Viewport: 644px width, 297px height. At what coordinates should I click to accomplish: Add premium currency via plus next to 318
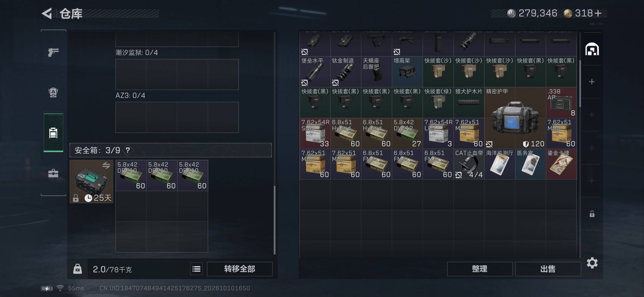598,13
